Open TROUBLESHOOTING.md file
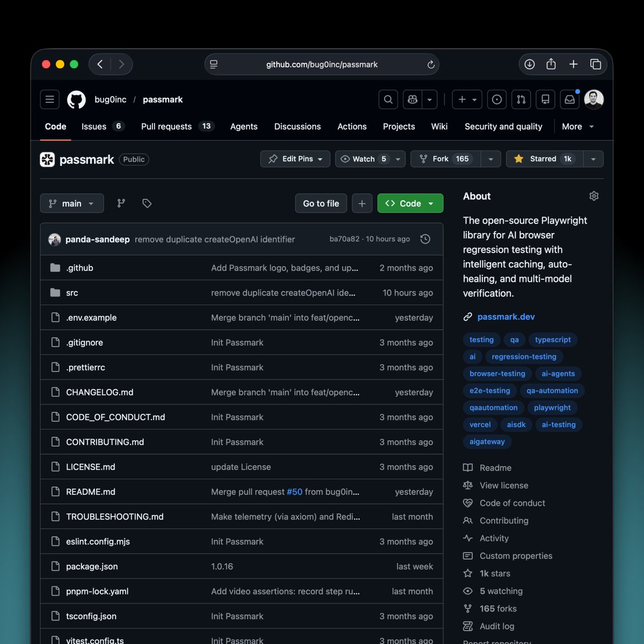The width and height of the screenshot is (644, 644). click(115, 517)
